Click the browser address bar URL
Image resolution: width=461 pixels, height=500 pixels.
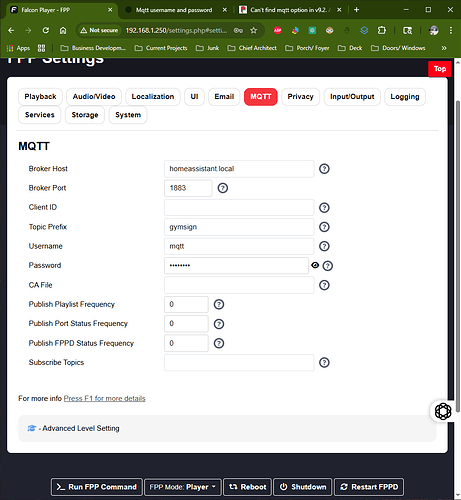[176, 30]
